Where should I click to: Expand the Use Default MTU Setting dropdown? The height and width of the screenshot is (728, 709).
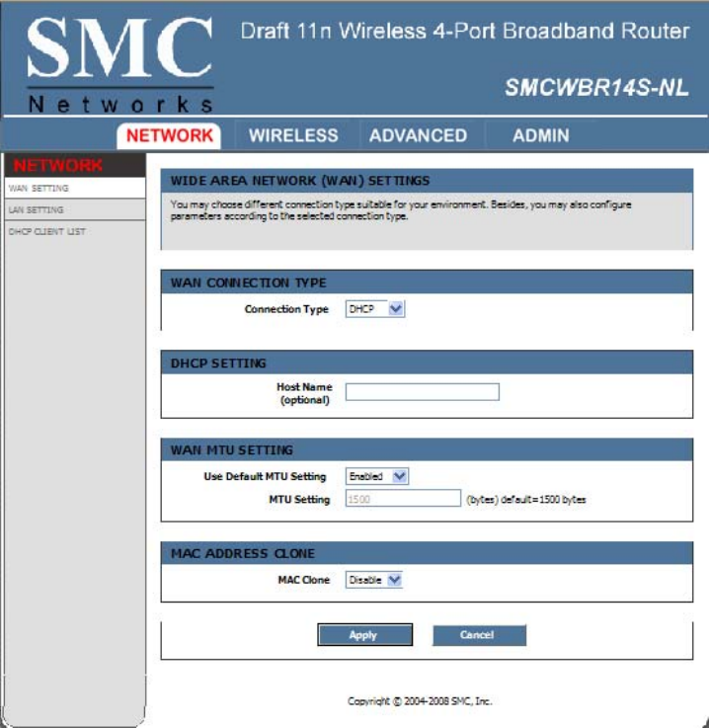point(377,476)
